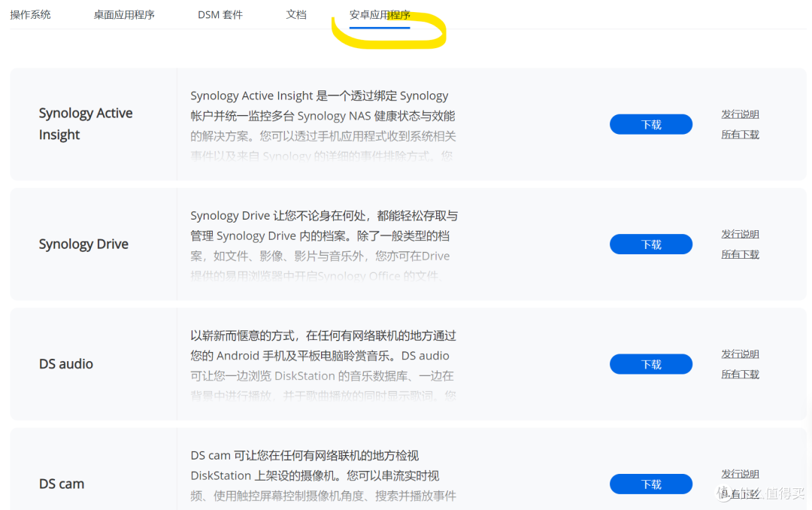Open DS cam 发行说明 link
Screen dimensions: 812x510
(x=740, y=474)
